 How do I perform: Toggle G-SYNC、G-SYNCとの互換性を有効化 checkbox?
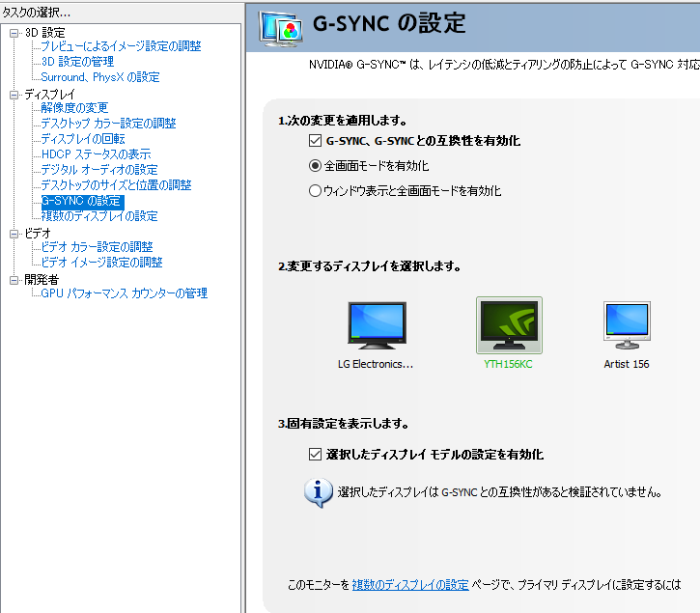(x=315, y=141)
